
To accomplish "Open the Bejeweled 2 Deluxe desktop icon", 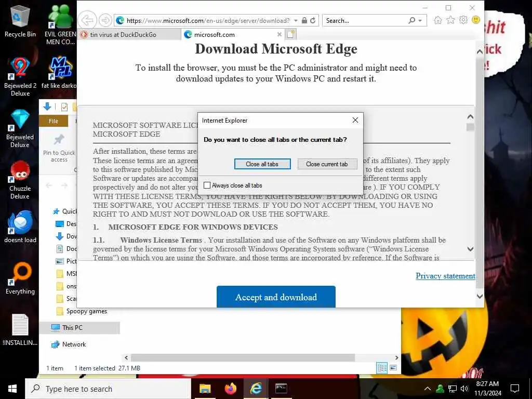I will coord(20,77).
